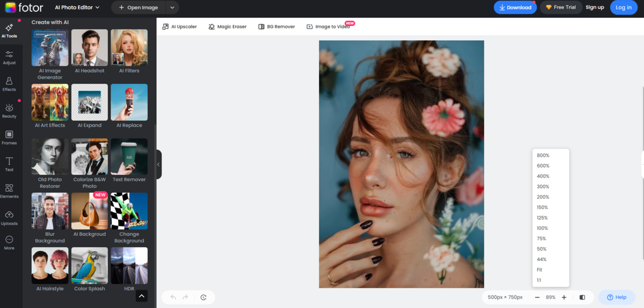The width and height of the screenshot is (644, 308).
Task: Start the Free Trial
Action: (x=561, y=7)
